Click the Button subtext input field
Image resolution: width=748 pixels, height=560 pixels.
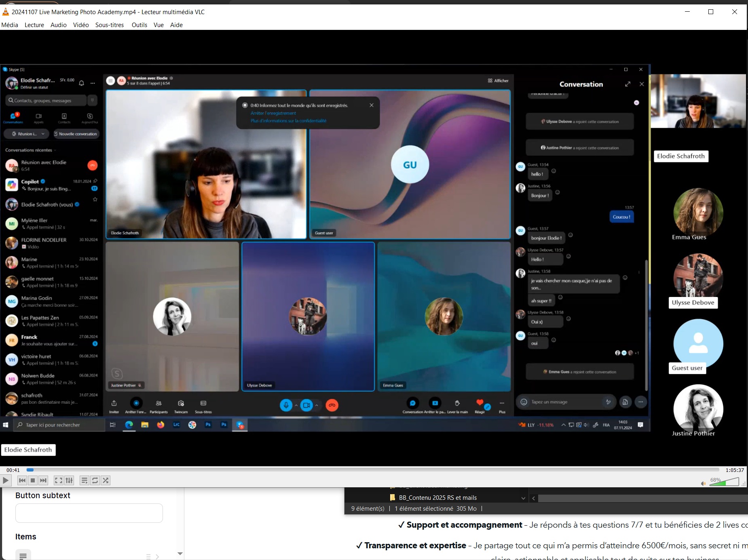pyautogui.click(x=89, y=513)
